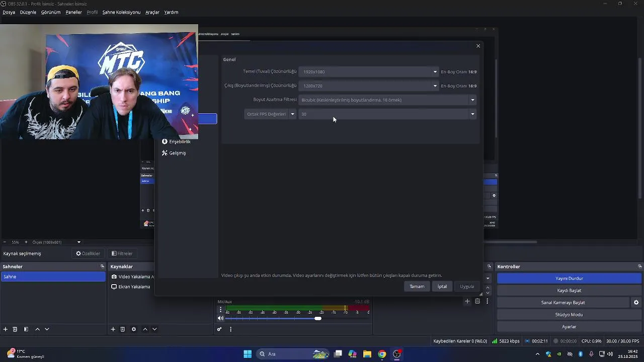644x362 pixels.
Task: Stop streaming with Yayını Durdur
Action: pos(569,279)
